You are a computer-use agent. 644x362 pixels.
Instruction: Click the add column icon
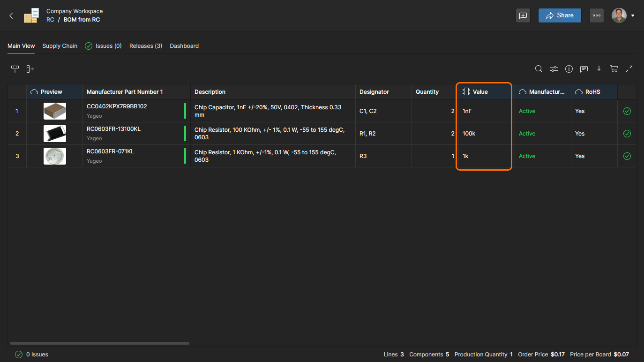pos(30,69)
